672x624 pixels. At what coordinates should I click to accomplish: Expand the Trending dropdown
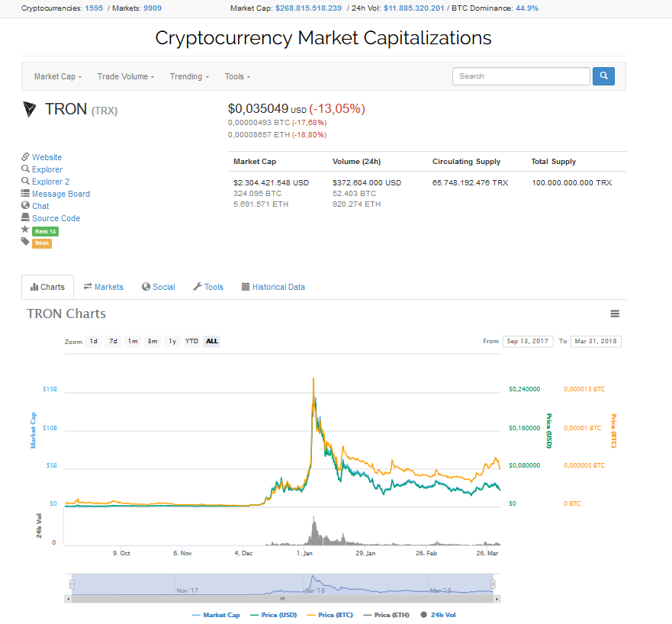tap(189, 76)
